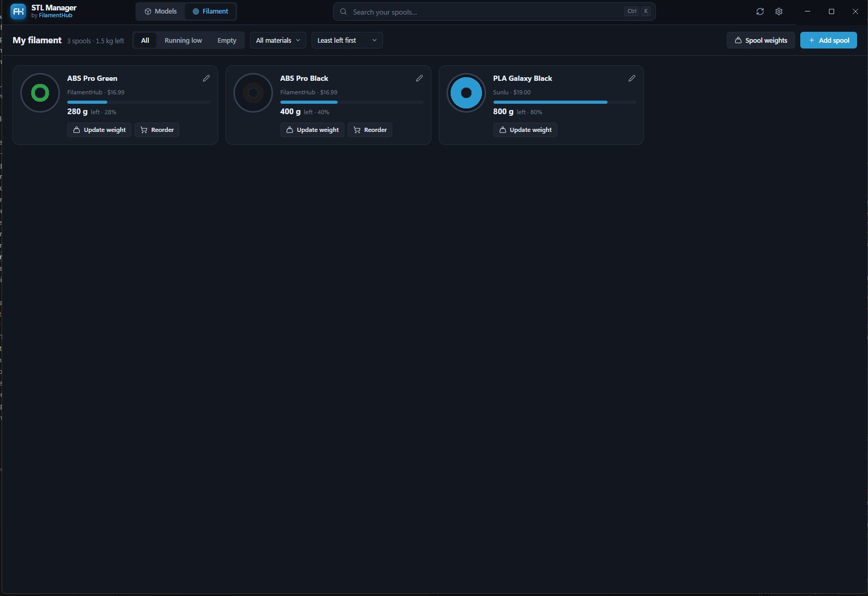Image resolution: width=868 pixels, height=596 pixels.
Task: Click the Sunlu · $19.00 brand text
Action: (x=512, y=92)
